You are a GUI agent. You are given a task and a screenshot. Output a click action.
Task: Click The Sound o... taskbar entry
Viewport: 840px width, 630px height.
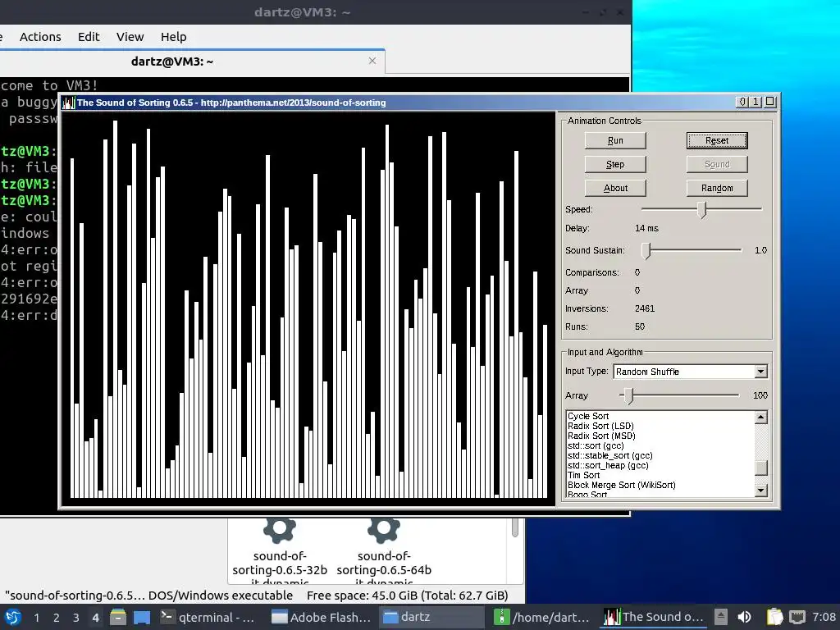(x=654, y=617)
